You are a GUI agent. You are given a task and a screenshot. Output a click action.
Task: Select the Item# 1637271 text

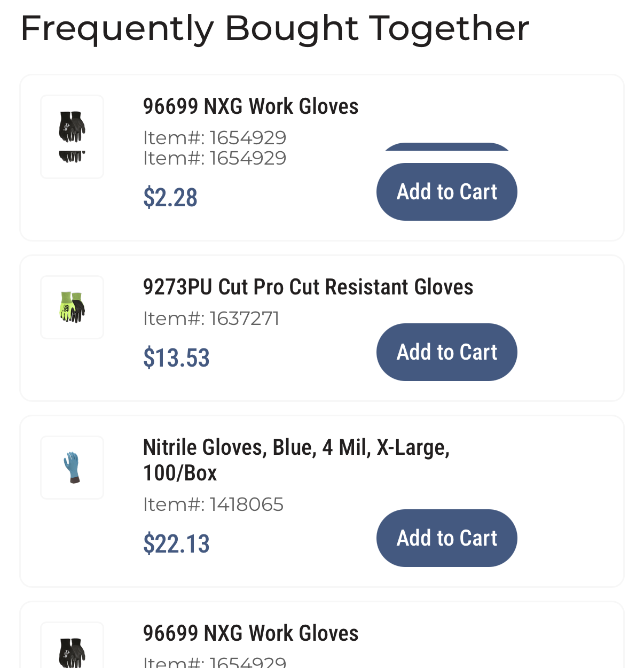(211, 319)
